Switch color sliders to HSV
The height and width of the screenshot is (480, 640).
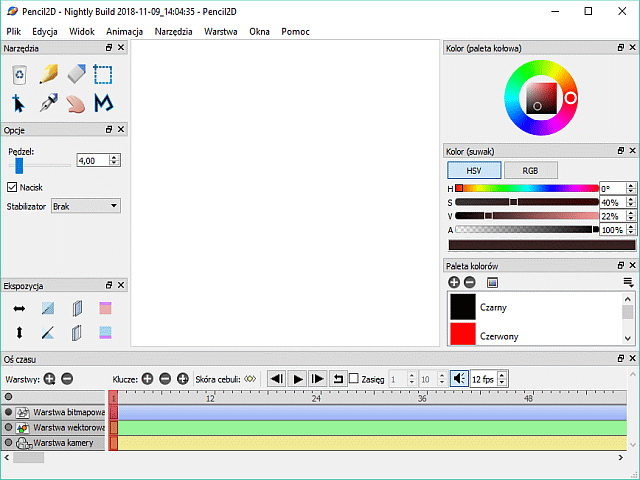[474, 170]
